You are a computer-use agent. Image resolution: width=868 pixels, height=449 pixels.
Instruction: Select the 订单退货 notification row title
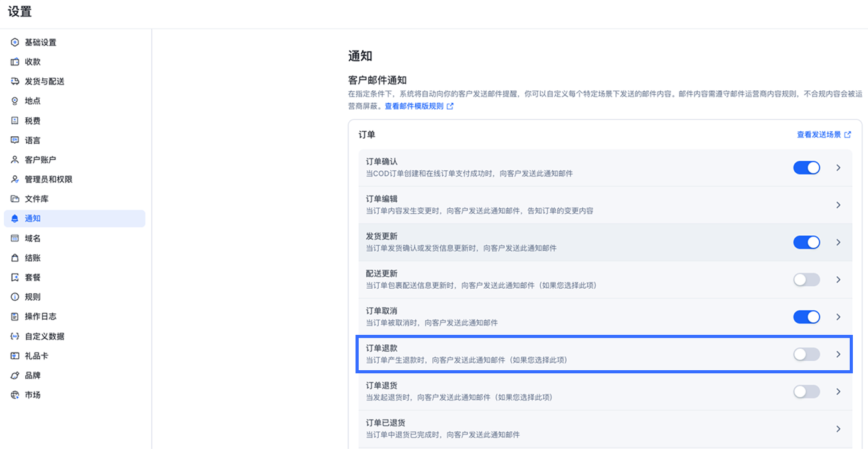click(x=381, y=385)
